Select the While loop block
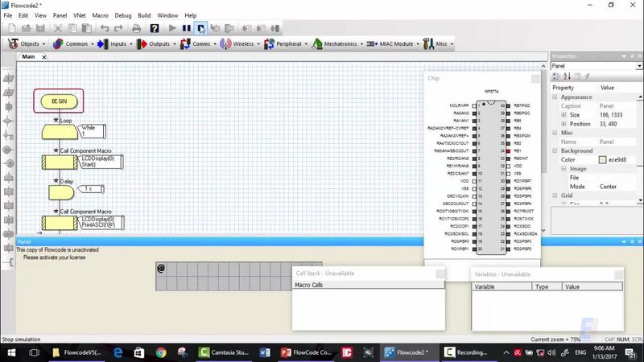 pyautogui.click(x=60, y=132)
